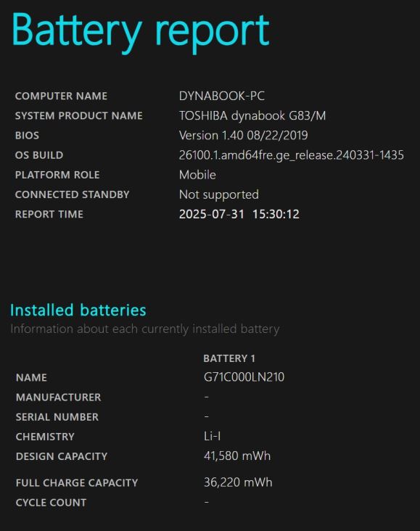Click the 36,220 mWh full charge capacity
This screenshot has height=531, width=420.
pos(238,482)
